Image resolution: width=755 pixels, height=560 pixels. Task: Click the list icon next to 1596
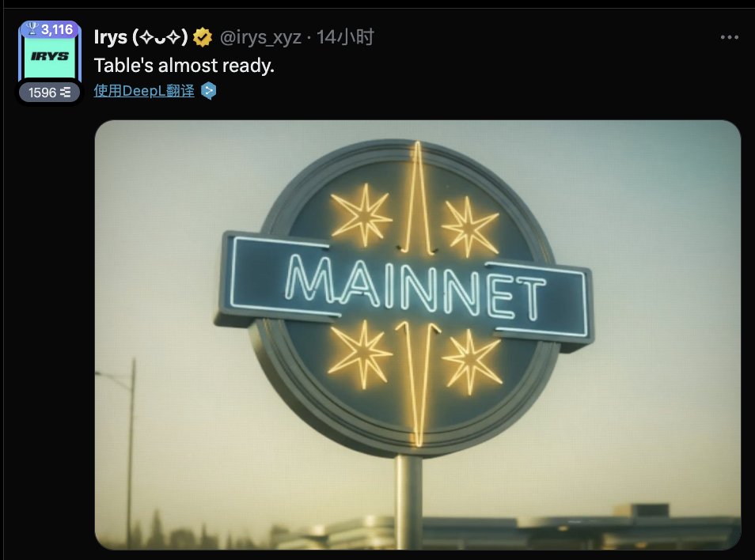point(66,92)
